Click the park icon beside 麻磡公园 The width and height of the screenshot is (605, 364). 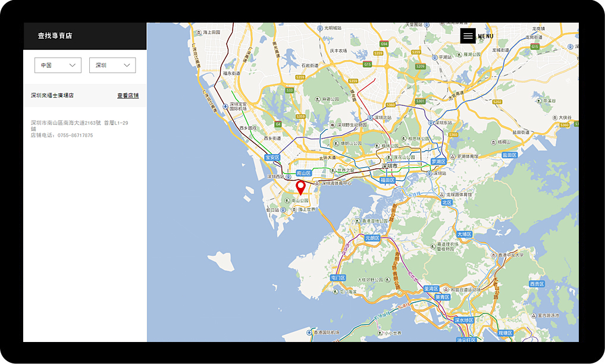click(318, 99)
